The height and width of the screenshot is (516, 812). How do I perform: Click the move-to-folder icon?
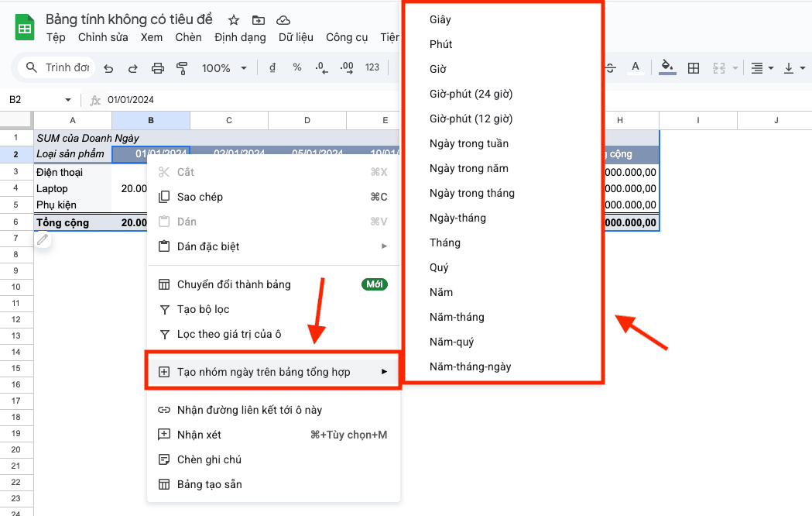tap(259, 20)
